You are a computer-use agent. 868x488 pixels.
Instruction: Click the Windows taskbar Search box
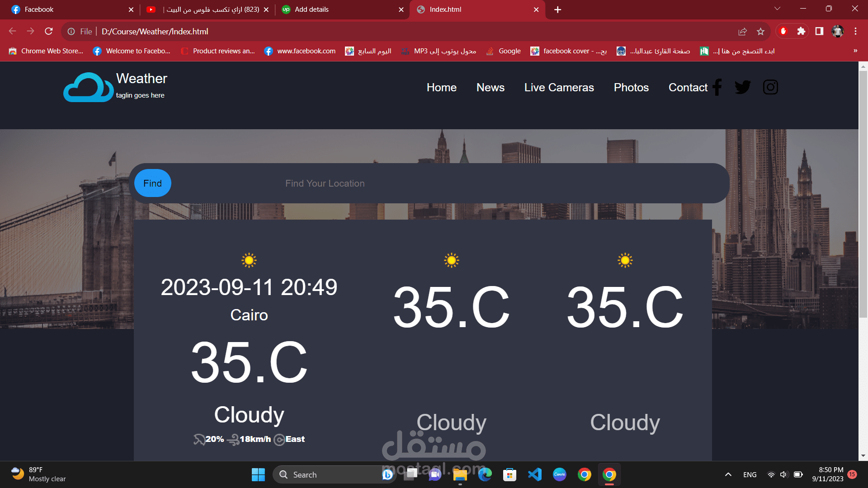coord(335,474)
